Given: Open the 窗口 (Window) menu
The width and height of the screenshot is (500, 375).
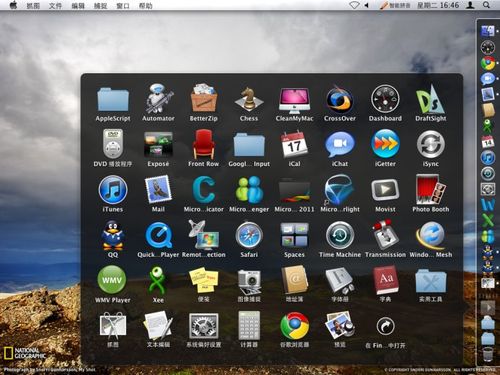Looking at the screenshot, I should (123, 6).
